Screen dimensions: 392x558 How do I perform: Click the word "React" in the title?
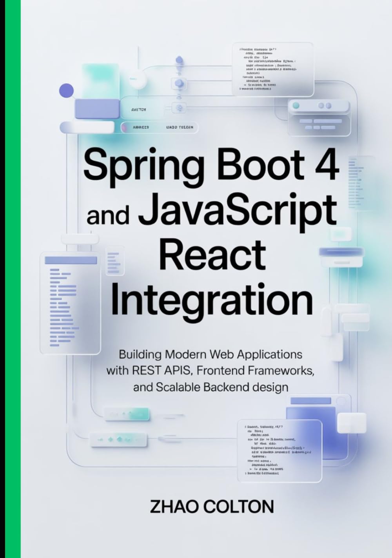[x=212, y=254]
